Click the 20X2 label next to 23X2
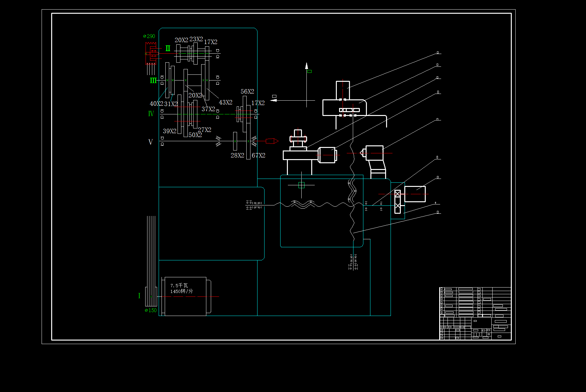Viewport: 586px width, 392px height. pyautogui.click(x=181, y=40)
